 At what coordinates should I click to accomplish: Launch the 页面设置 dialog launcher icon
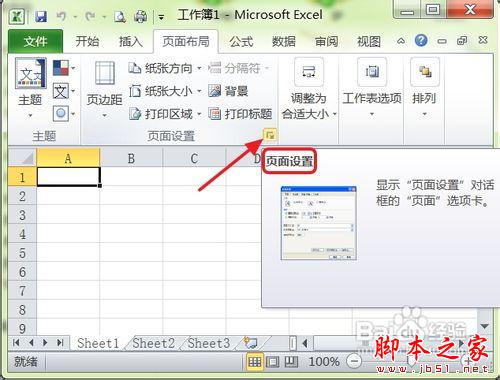(x=270, y=135)
